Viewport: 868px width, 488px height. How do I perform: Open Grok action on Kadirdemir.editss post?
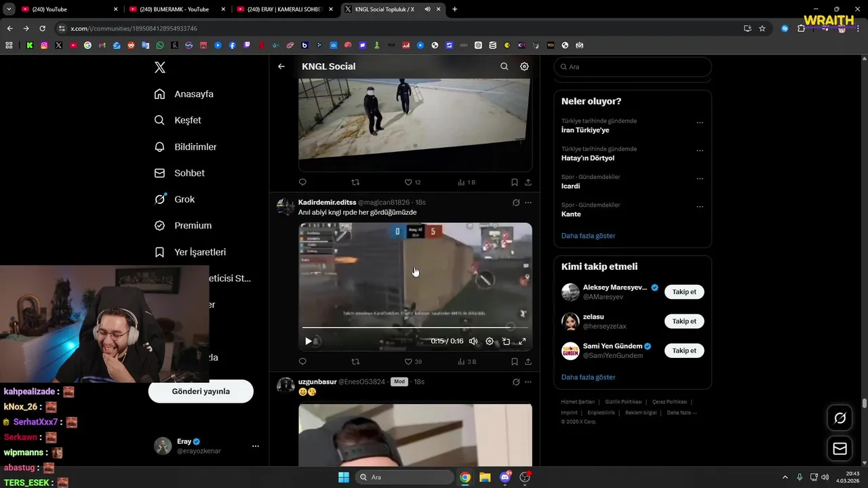pos(516,203)
